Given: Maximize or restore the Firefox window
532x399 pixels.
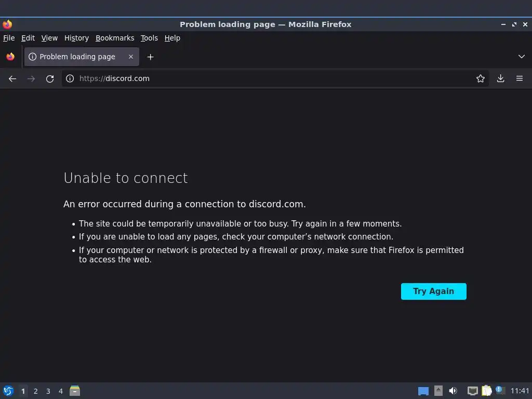Looking at the screenshot, I should [514, 24].
